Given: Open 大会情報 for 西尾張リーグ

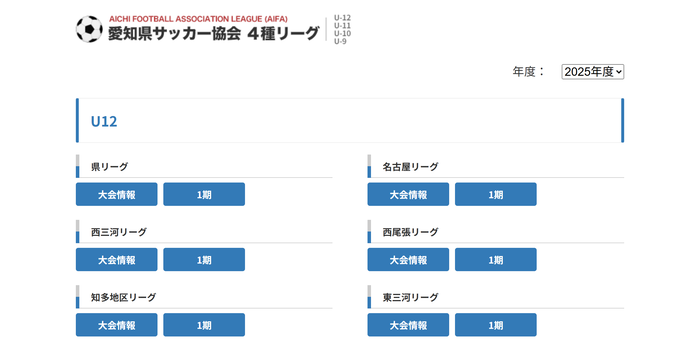Looking at the screenshot, I should click(408, 260).
